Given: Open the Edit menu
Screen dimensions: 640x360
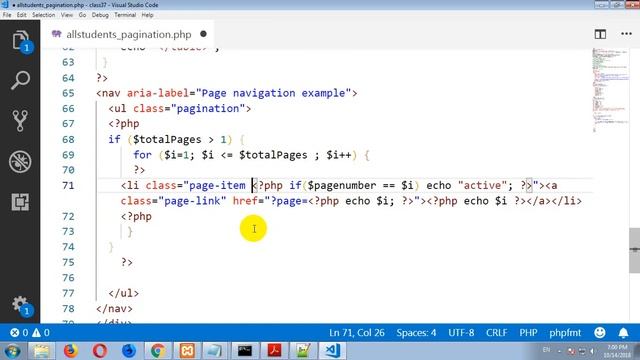Looking at the screenshot, I should pyautogui.click(x=22, y=15).
